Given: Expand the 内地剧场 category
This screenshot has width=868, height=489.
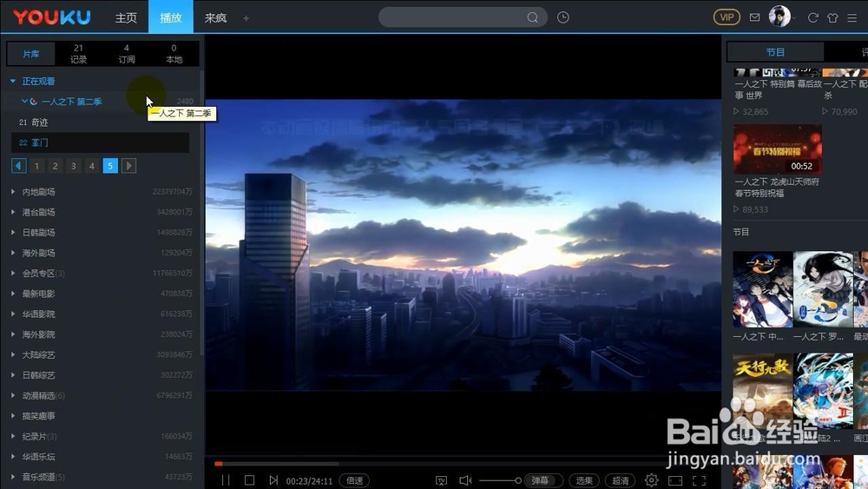Looking at the screenshot, I should (12, 192).
